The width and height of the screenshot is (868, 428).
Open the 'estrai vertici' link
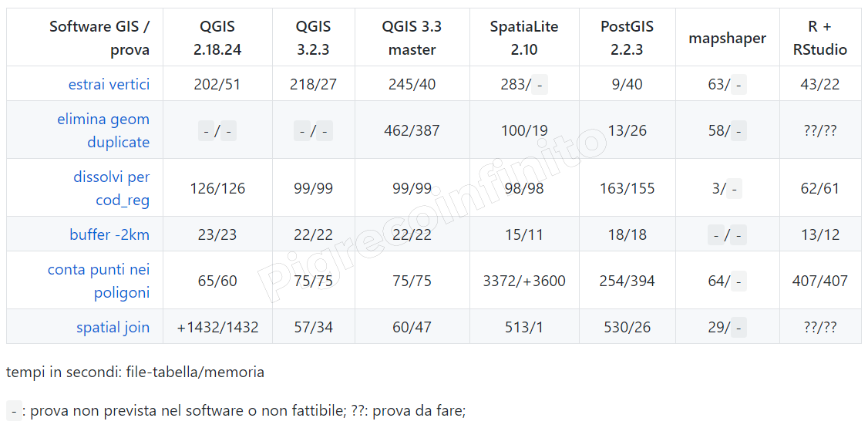click(109, 84)
